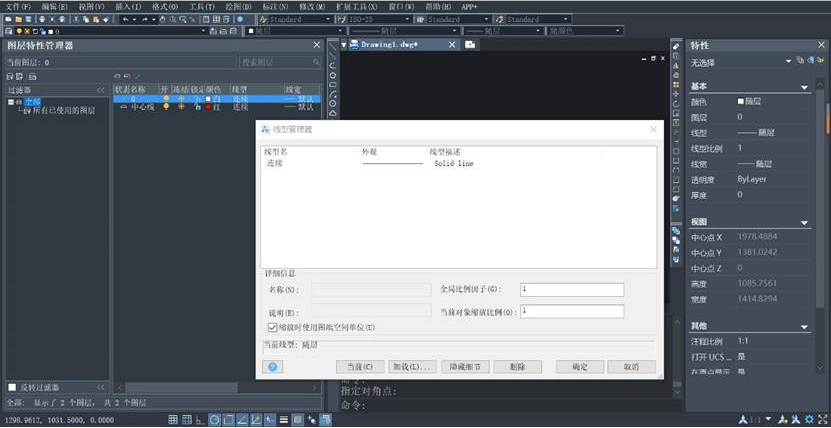Click the lineweight display icon in status bar
This screenshot has width=831, height=428.
click(x=284, y=420)
